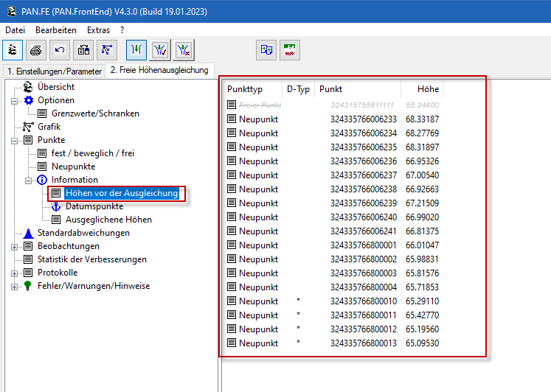Expand the Beobachtungen tree node
The width and height of the screenshot is (551, 392).
(x=14, y=246)
